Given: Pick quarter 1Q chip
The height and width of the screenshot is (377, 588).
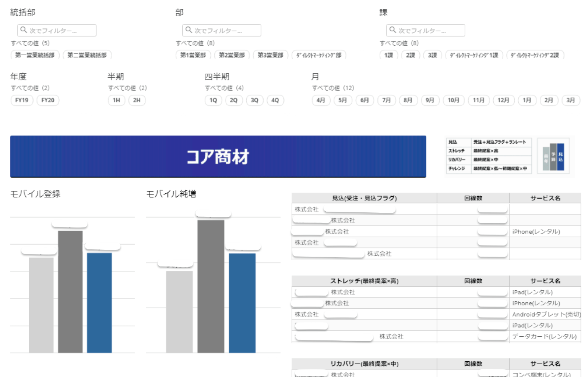Looking at the screenshot, I should click(x=213, y=100).
